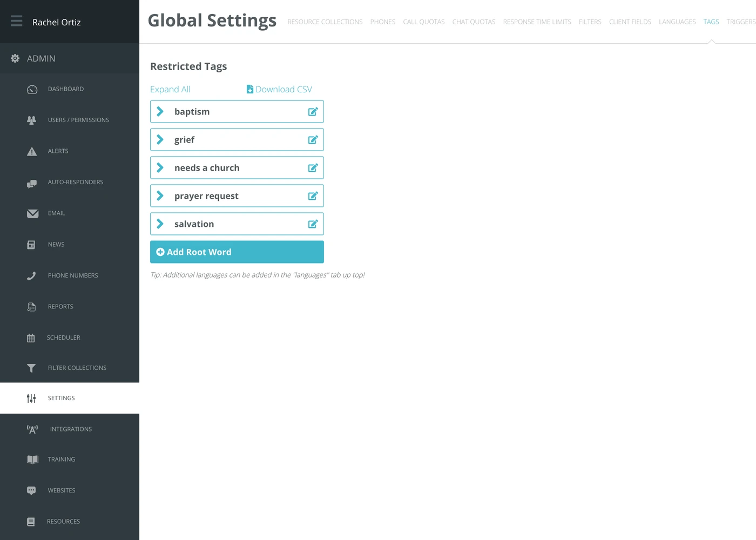Open the Client Fields tab
The image size is (756, 540).
630,22
